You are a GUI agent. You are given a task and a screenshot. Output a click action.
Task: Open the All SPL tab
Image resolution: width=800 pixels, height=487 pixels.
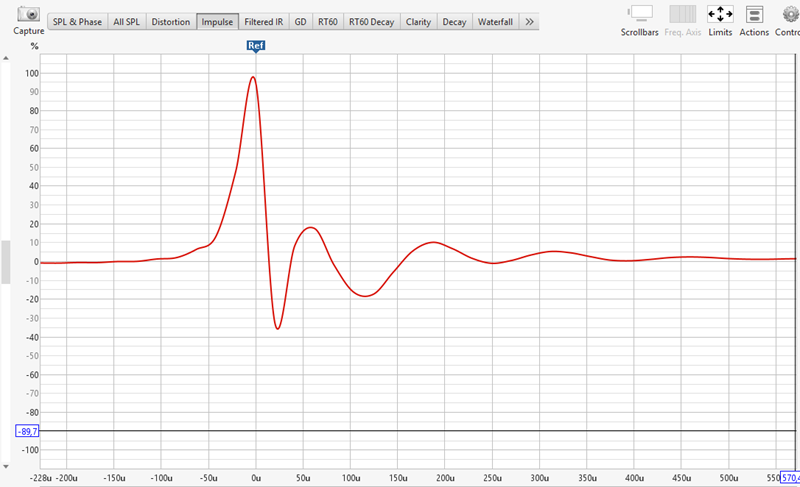click(x=127, y=22)
